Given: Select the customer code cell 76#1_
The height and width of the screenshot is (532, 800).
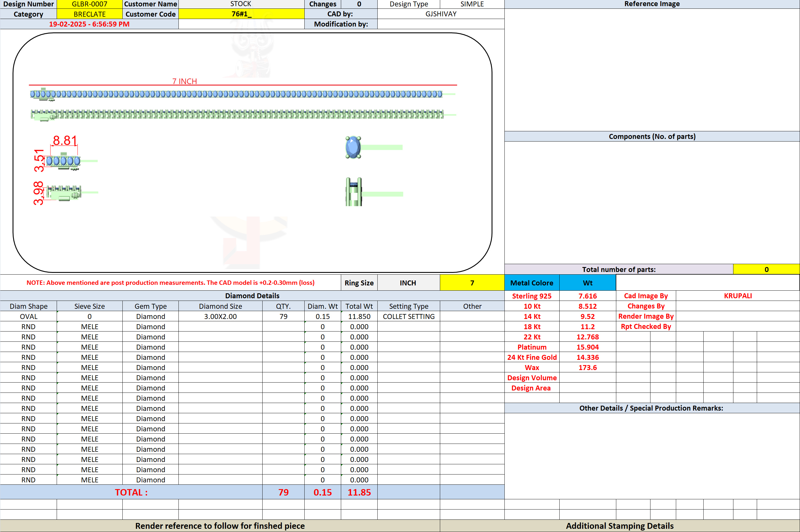Looking at the screenshot, I should pos(242,14).
